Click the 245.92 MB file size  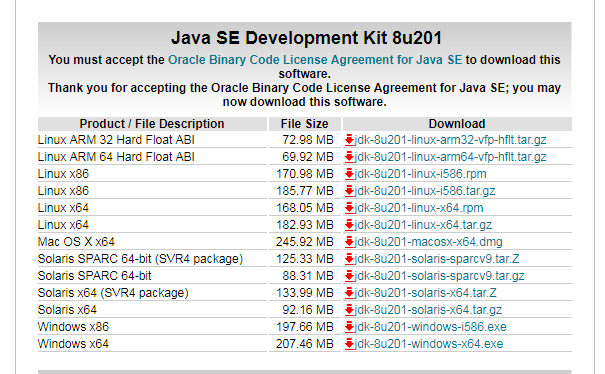tap(304, 242)
